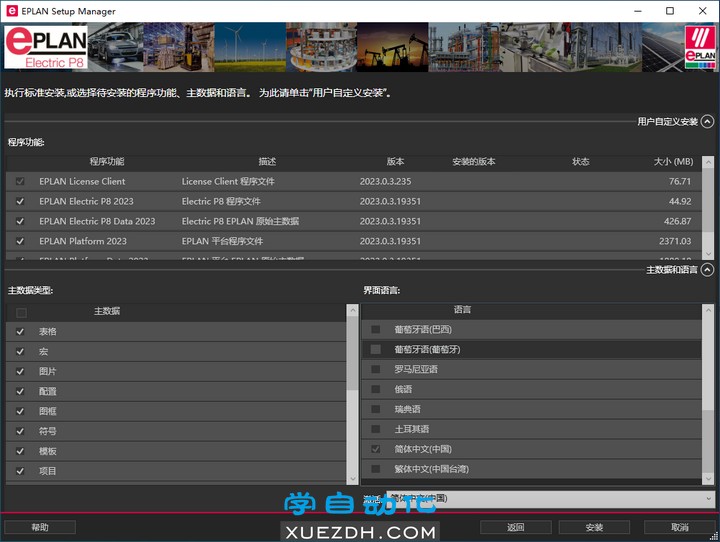Viewport: 720px width, 542px height.
Task: Uncheck the 模板 master data checkbox
Action: [20, 451]
